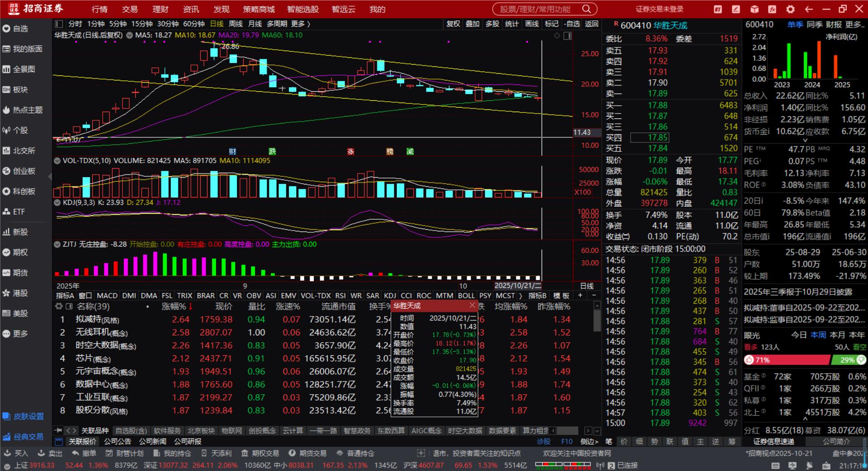Open 皮肤设置 skin settings
Image resolution: width=868 pixels, height=471 pixels.
tap(24, 416)
